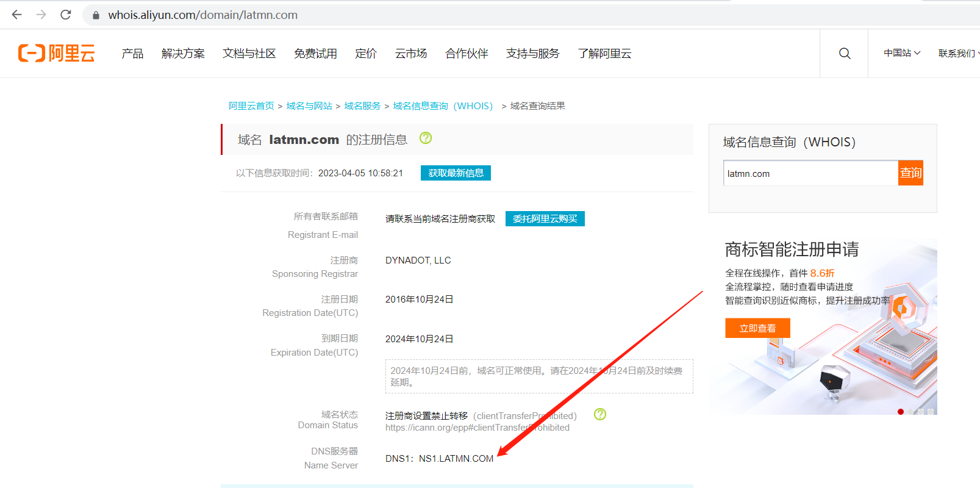Click the 立即查看 banner button
Screen dimensions: 980x488
757,328
